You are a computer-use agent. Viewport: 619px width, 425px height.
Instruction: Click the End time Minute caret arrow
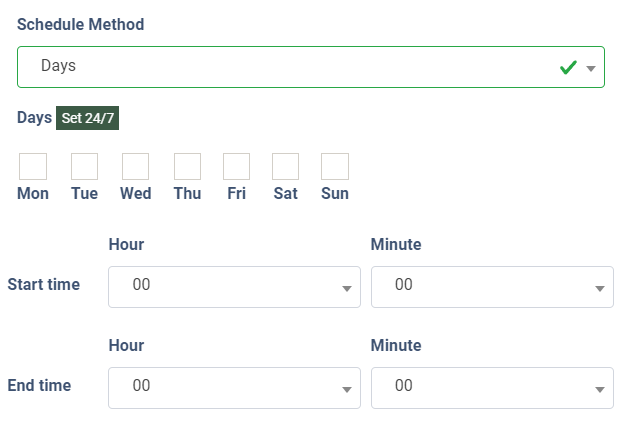(x=600, y=389)
